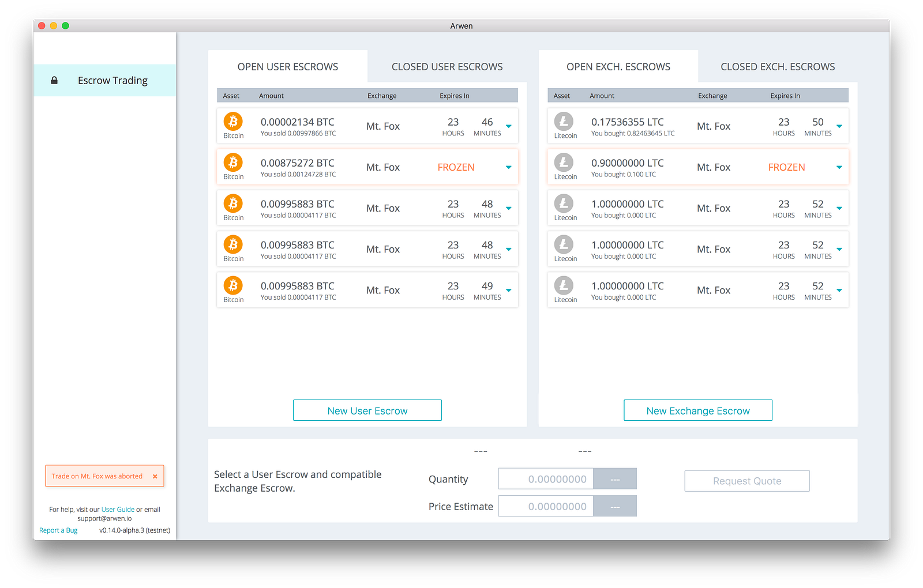This screenshot has width=923, height=588.
Task: Click the New User Escrow button
Action: click(367, 410)
